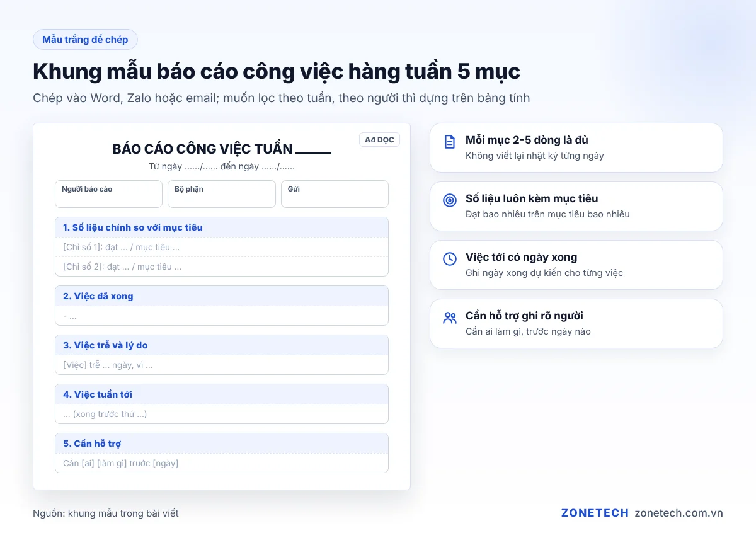Screen dimensions: 756x545
Task: Click the heading "4. Việc tuần tới"
Action: (222, 394)
